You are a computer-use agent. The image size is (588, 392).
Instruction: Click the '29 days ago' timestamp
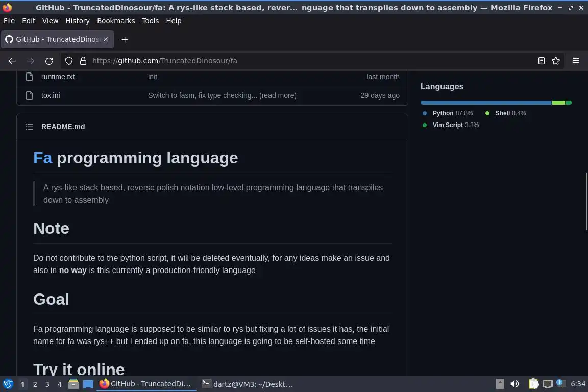click(x=380, y=95)
